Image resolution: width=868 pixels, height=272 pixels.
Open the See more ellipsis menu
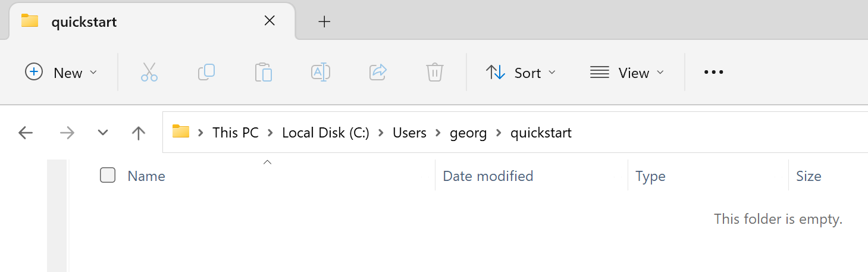pyautogui.click(x=713, y=73)
